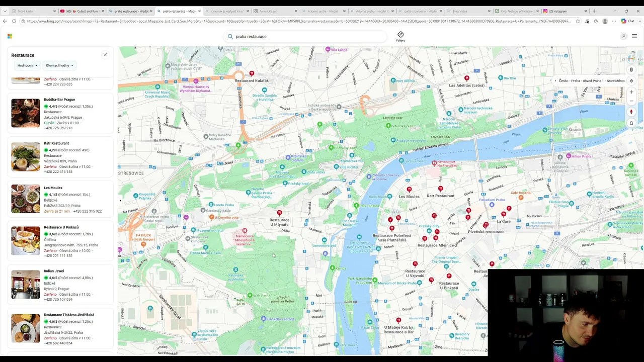This screenshot has height=362, width=644.
Task: Click the browser address bar URL
Action: pyautogui.click(x=299, y=21)
